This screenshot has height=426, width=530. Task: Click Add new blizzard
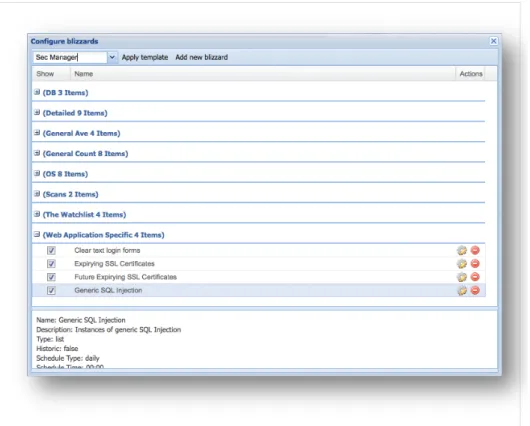(x=201, y=57)
